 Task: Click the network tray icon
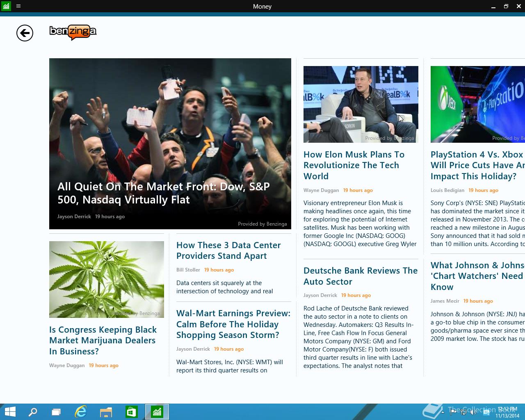(x=463, y=412)
